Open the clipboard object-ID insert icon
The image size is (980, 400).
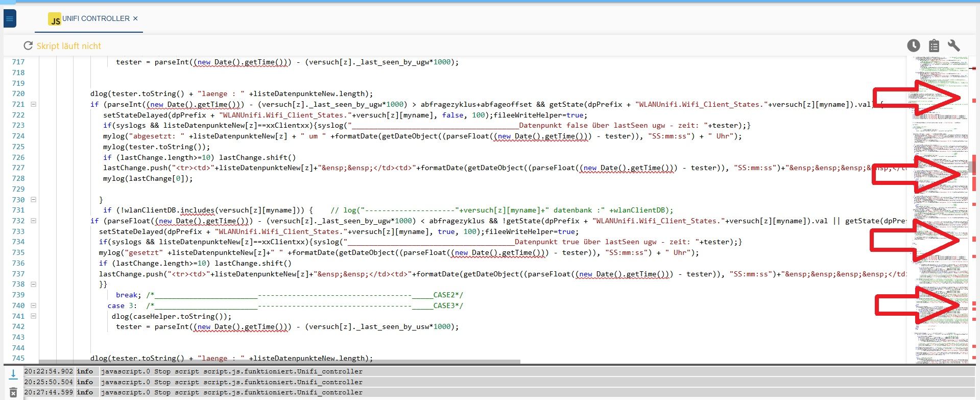[934, 45]
